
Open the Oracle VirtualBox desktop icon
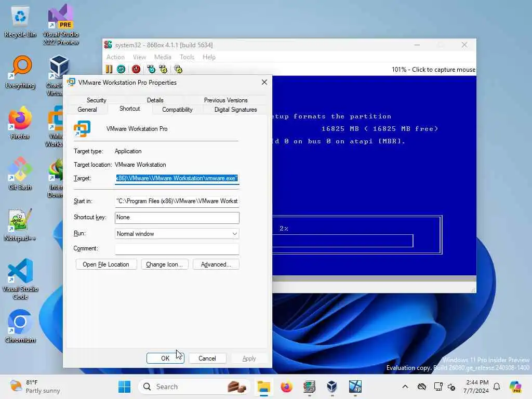pyautogui.click(x=56, y=75)
